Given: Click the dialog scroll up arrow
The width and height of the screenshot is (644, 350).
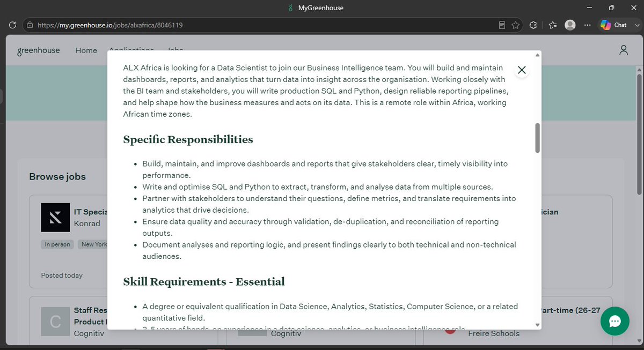Looking at the screenshot, I should pyautogui.click(x=537, y=55).
